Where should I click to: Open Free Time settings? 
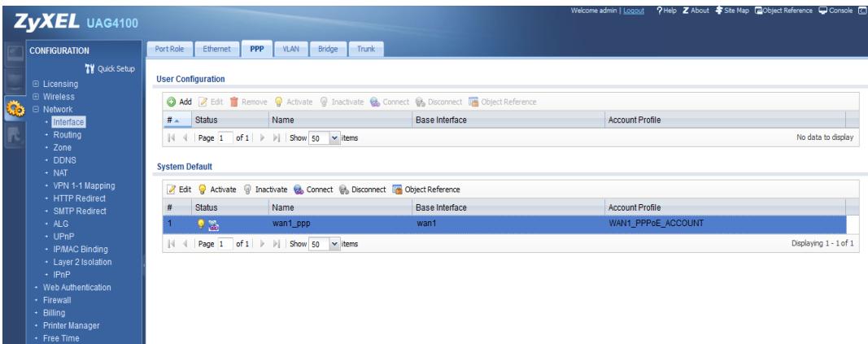coord(61,338)
